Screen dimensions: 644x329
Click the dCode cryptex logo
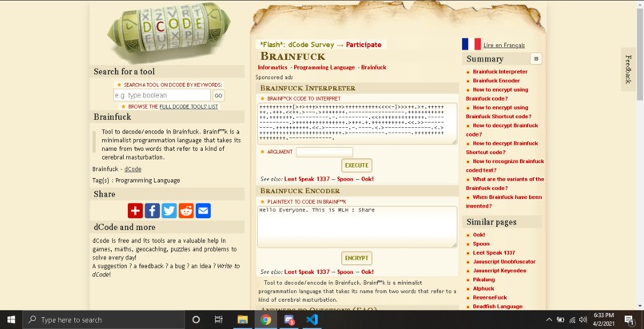pos(169,32)
